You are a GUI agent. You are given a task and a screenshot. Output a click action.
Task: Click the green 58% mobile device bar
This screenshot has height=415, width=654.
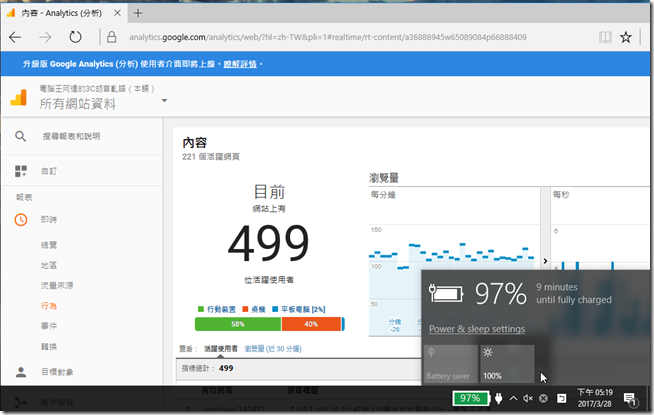[x=238, y=324]
